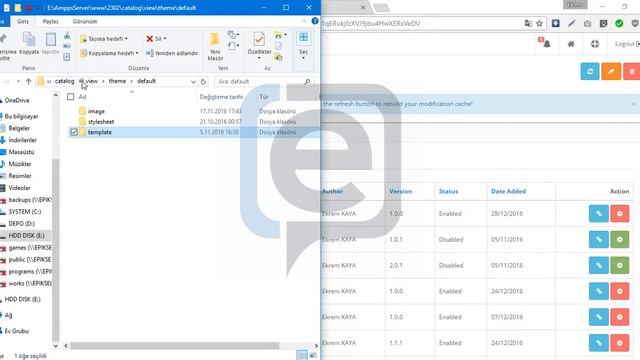This screenshot has height=360, width=640.
Task: Click Yeniden adlandır rename button
Action: click(x=172, y=53)
